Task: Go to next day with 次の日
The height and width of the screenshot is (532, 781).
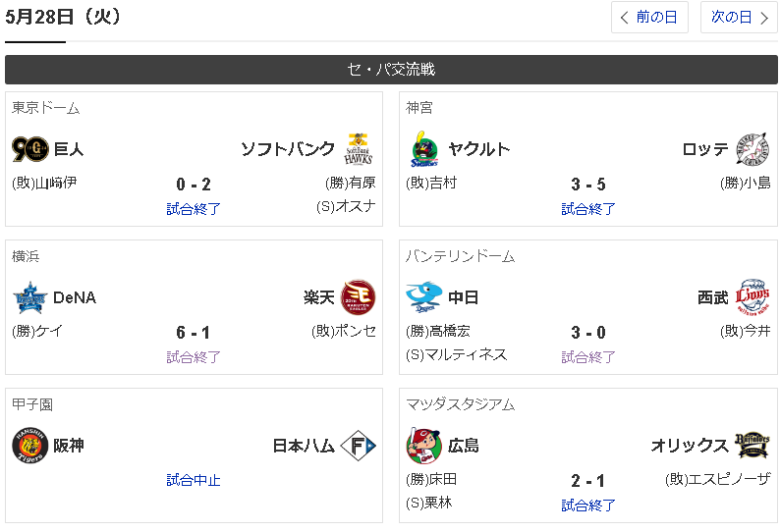Action: coord(739,17)
